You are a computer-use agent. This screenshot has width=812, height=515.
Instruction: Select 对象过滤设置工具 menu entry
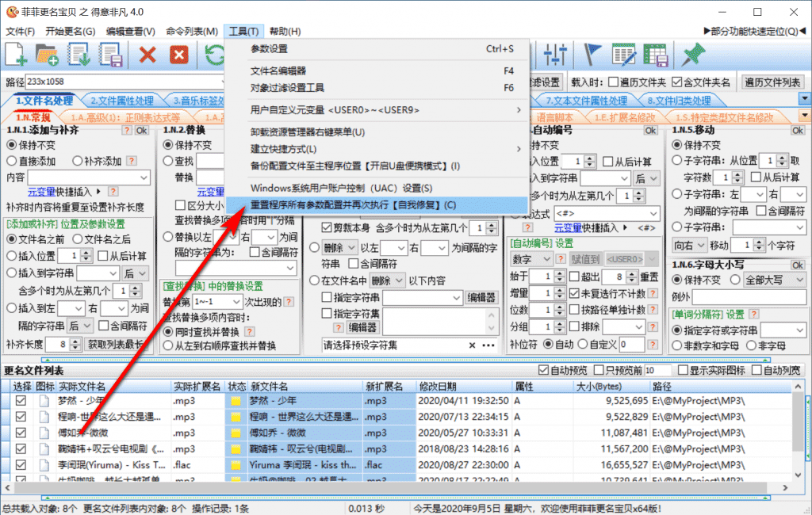[x=377, y=88]
